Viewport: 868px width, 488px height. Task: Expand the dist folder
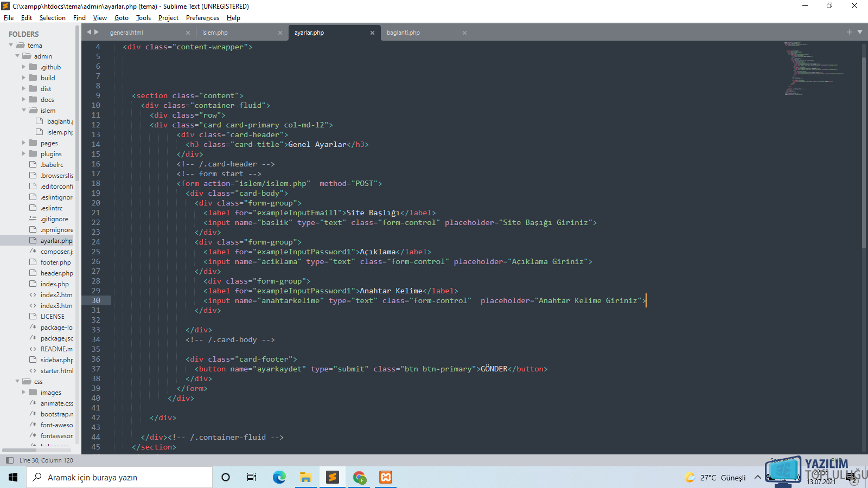point(24,89)
